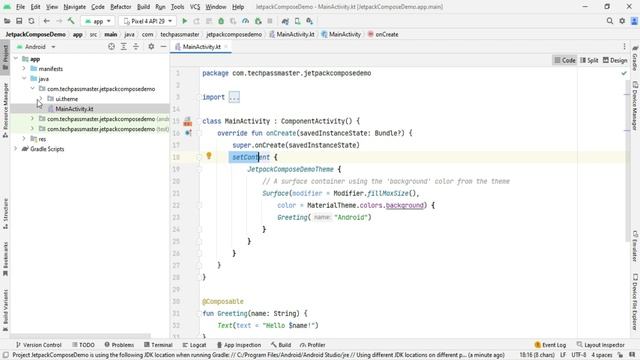
Task: Expand the manifests folder
Action: click(x=24, y=69)
